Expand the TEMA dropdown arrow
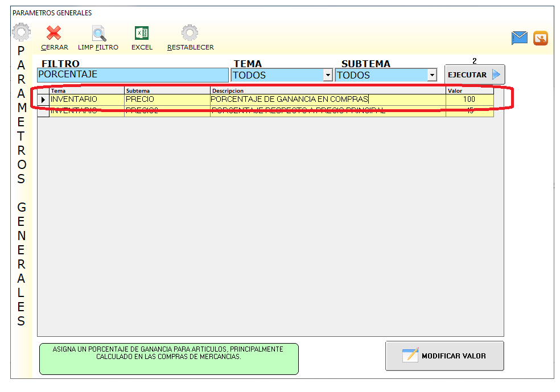This screenshot has height=392, width=560. [327, 75]
